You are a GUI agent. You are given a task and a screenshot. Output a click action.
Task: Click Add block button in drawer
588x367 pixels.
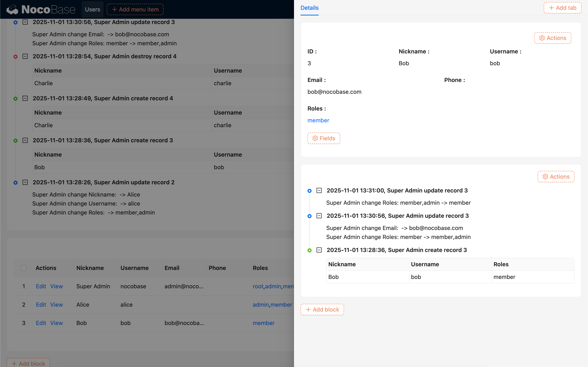[322, 310]
